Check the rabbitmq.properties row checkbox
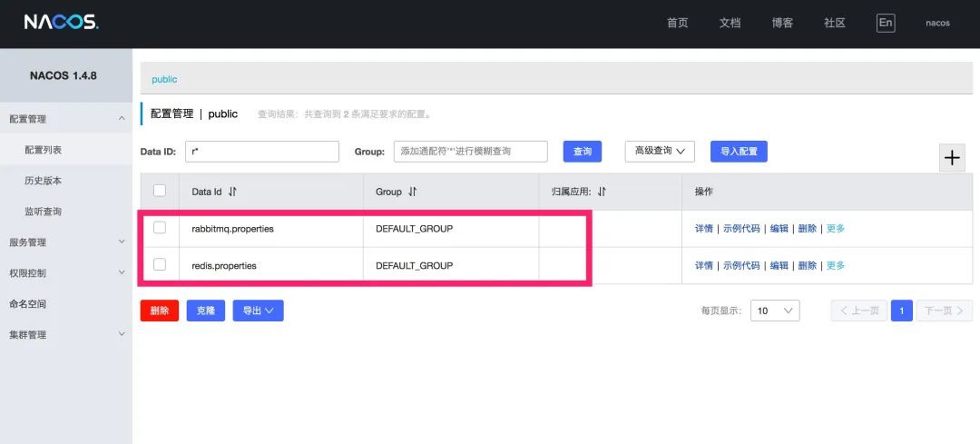Image resolution: width=980 pixels, height=444 pixels. point(160,228)
